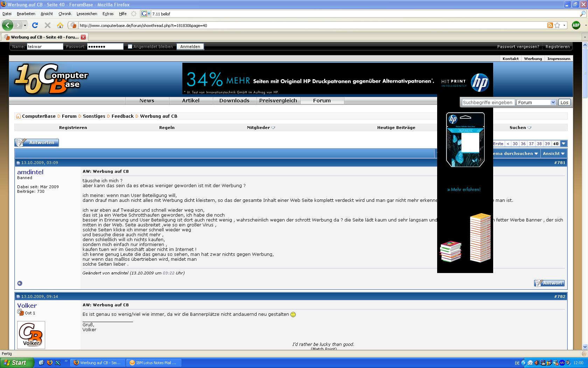Go to the Home page icon
Viewport: 588px width, 368px height.
[x=60, y=25]
